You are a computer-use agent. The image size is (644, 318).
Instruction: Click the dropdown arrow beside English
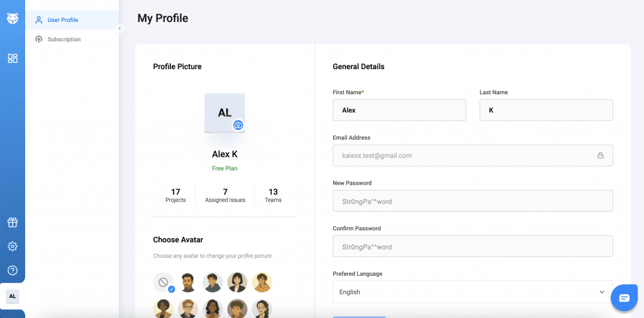click(601, 292)
